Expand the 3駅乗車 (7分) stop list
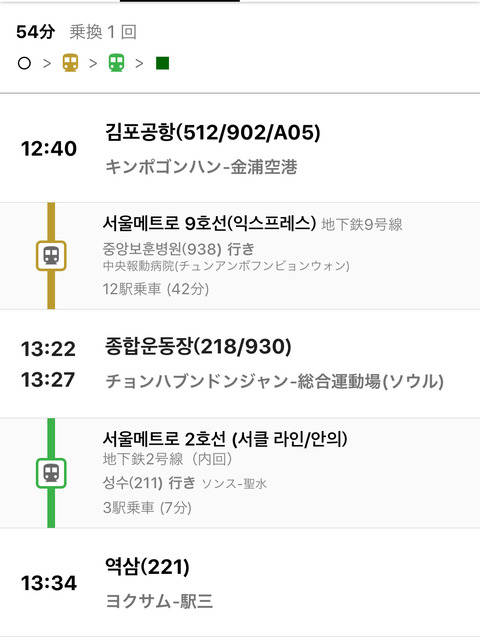Screen dimensions: 480x637 147,508
